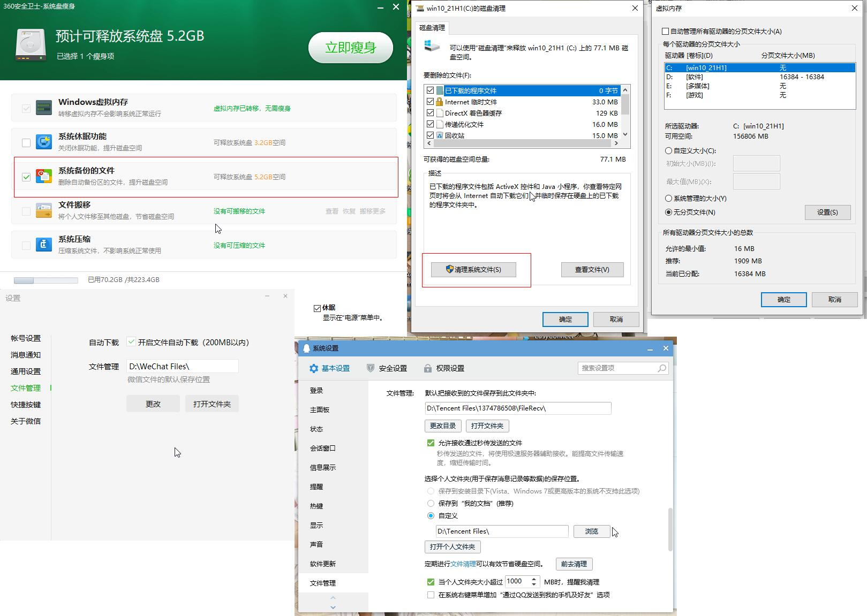Click the 系统压缩 blue icon
The height and width of the screenshot is (616, 867).
[x=44, y=245]
